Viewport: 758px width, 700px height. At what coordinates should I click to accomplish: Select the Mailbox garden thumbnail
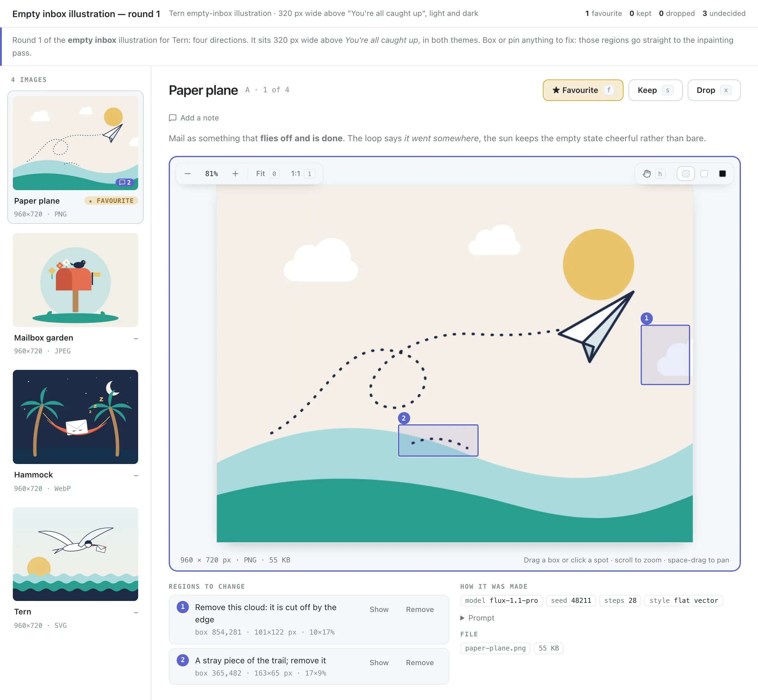[75, 280]
